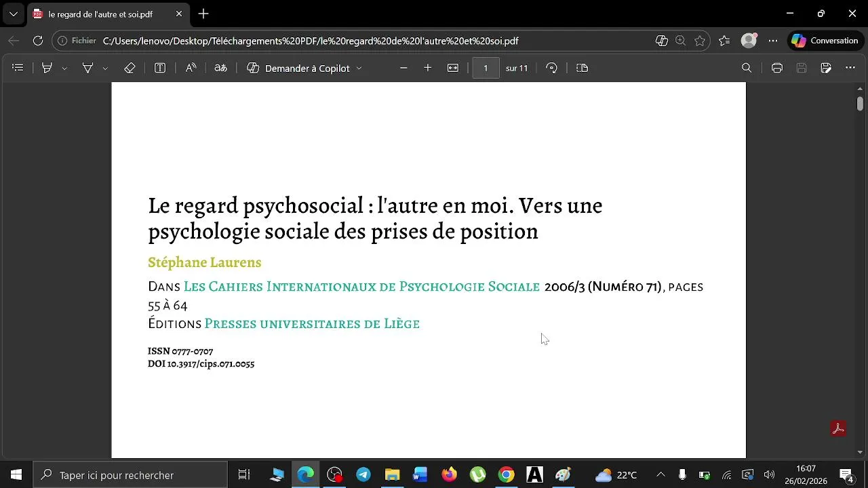
Task: Open the table of contents sidebar
Action: pyautogui.click(x=18, y=68)
